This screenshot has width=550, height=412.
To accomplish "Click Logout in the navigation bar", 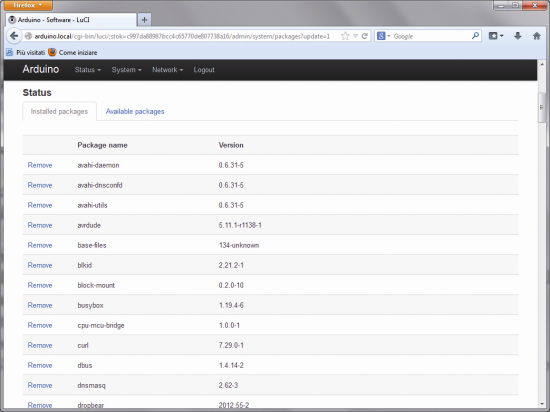I will pyautogui.click(x=204, y=70).
